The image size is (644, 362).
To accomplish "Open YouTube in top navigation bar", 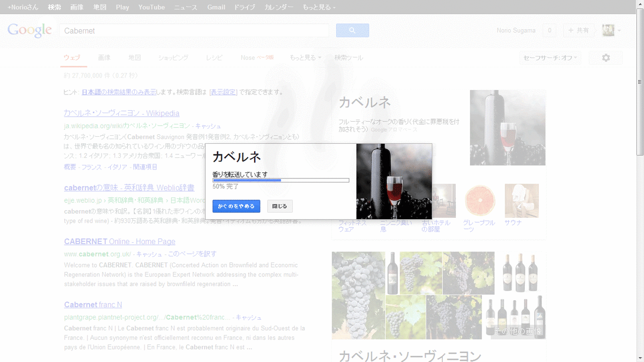I will 151,7.
